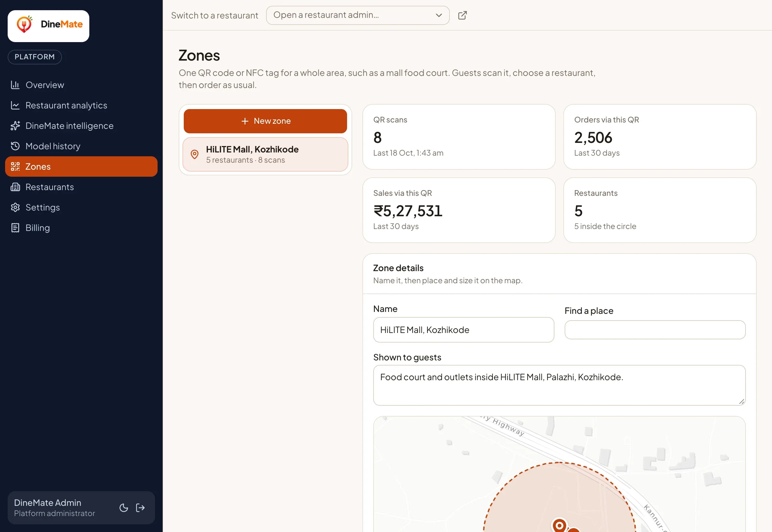Click the zone Name input field
The width and height of the screenshot is (772, 532).
464,330
